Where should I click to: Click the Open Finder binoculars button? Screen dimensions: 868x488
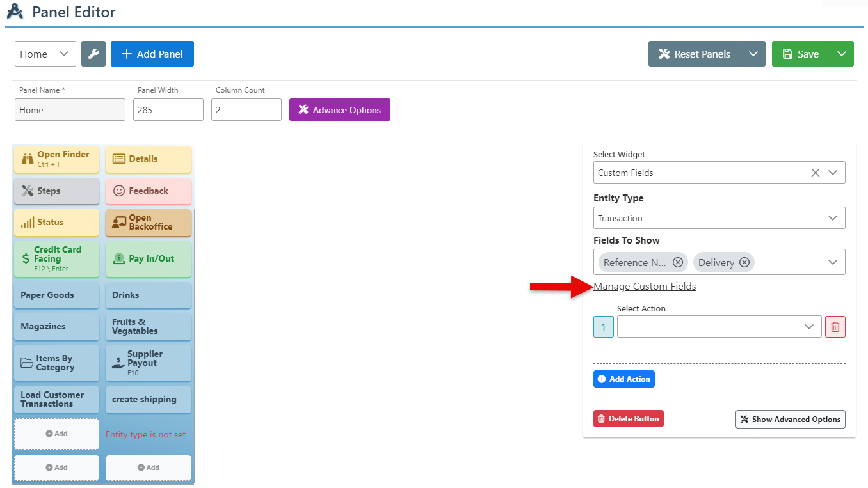[x=56, y=159]
